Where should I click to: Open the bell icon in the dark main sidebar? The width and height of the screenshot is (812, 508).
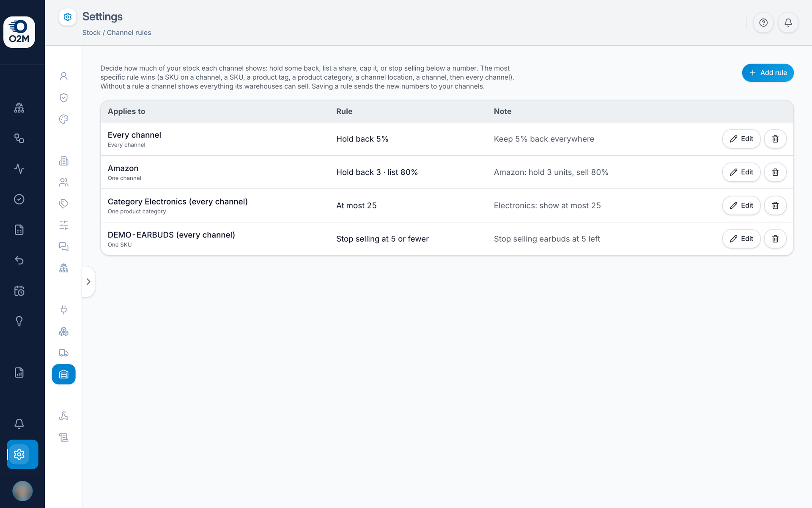tap(19, 424)
